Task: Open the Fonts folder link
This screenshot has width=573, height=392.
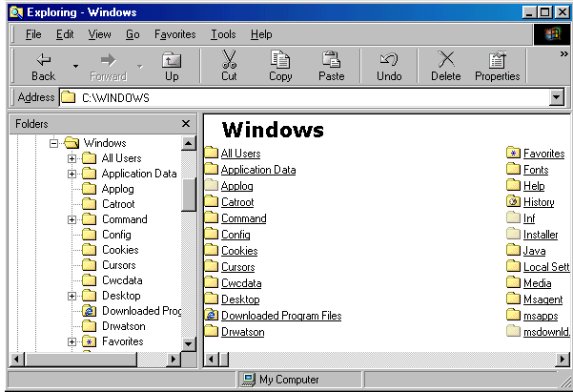Action: click(x=536, y=170)
